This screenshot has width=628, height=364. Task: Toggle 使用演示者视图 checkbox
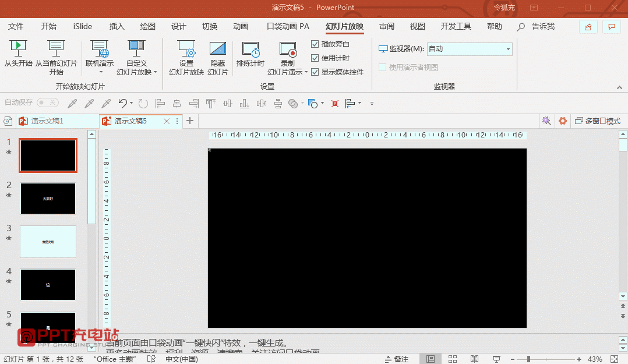coord(383,68)
